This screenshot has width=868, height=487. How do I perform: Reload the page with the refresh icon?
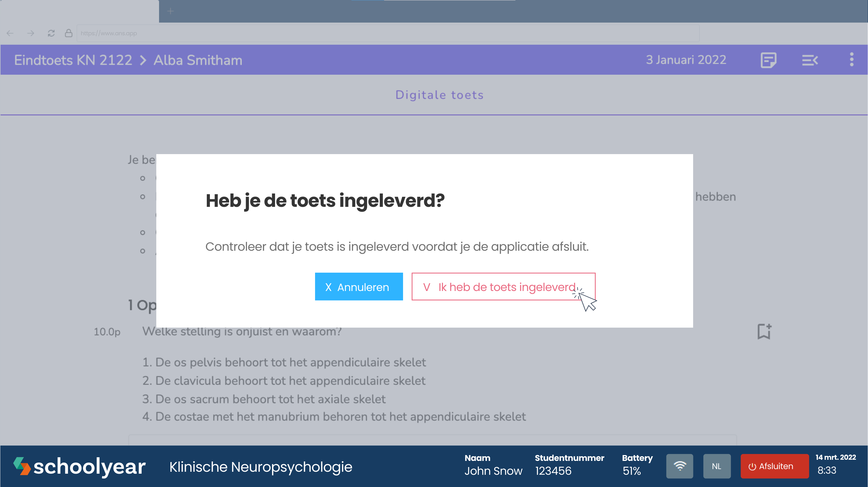[51, 33]
